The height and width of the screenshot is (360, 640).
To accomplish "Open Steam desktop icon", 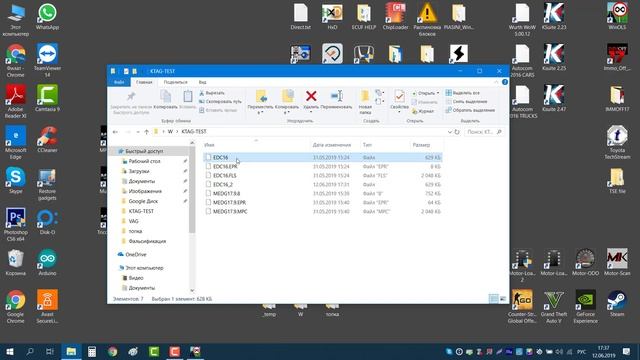I will coord(617,303).
